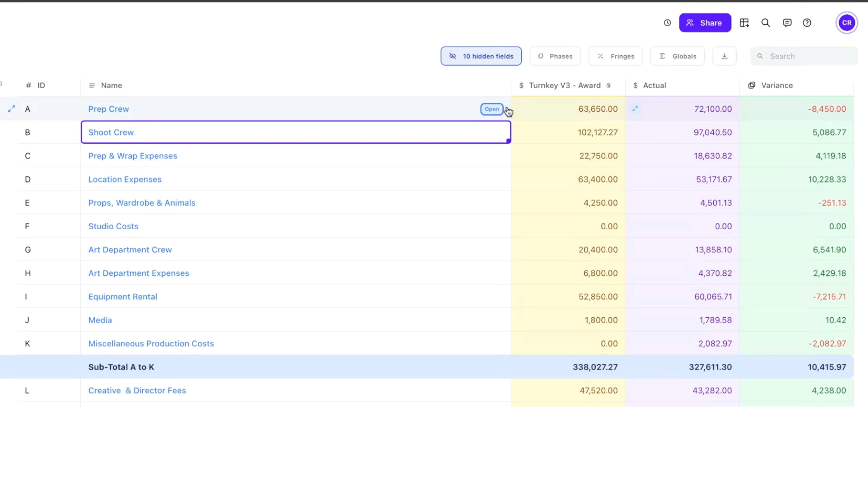868x488 pixels.
Task: Click the Search input field
Action: 809,56
